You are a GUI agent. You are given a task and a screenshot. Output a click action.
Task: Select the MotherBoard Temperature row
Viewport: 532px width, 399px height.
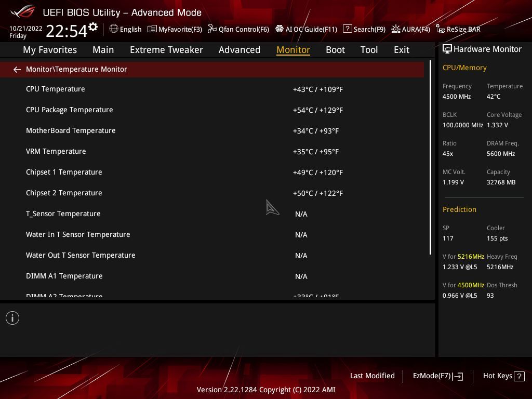[x=212, y=130]
